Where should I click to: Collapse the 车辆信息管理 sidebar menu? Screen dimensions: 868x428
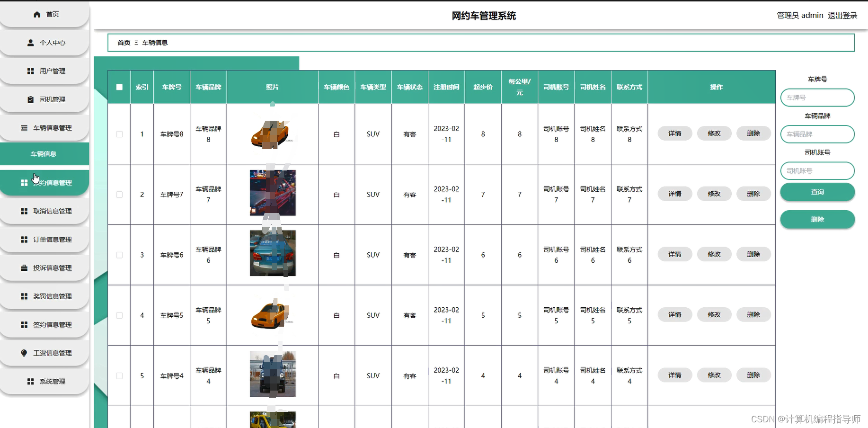point(44,128)
